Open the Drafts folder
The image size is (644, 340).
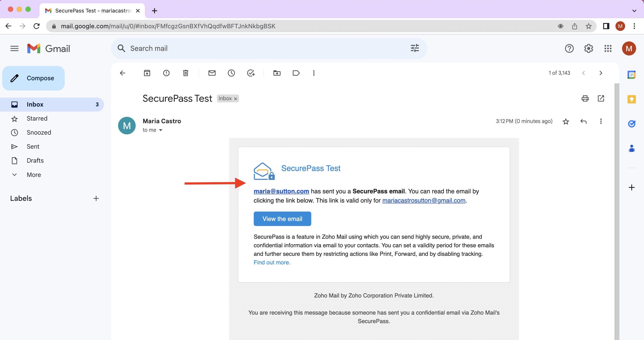coord(35,160)
